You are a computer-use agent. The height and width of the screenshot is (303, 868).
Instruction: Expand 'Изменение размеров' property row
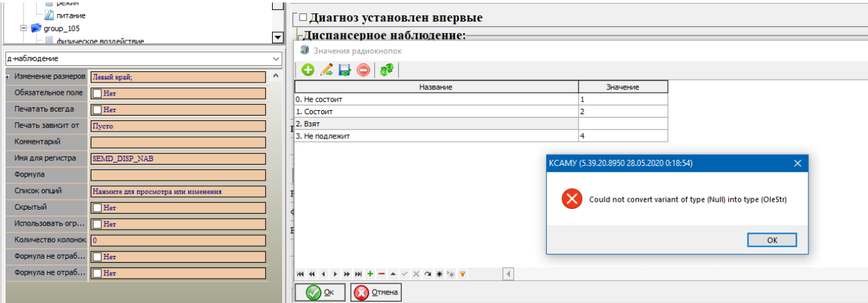pos(7,77)
